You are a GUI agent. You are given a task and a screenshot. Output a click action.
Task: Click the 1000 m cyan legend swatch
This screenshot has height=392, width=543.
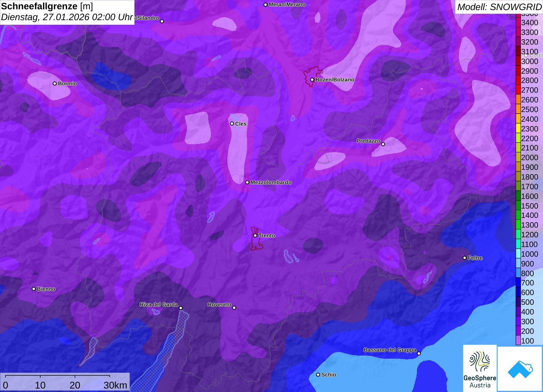[518, 254]
